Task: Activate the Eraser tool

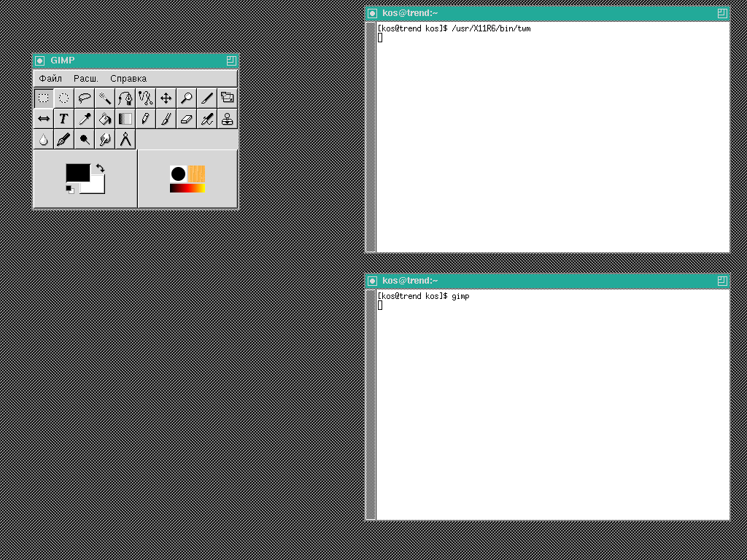Action: pyautogui.click(x=187, y=118)
